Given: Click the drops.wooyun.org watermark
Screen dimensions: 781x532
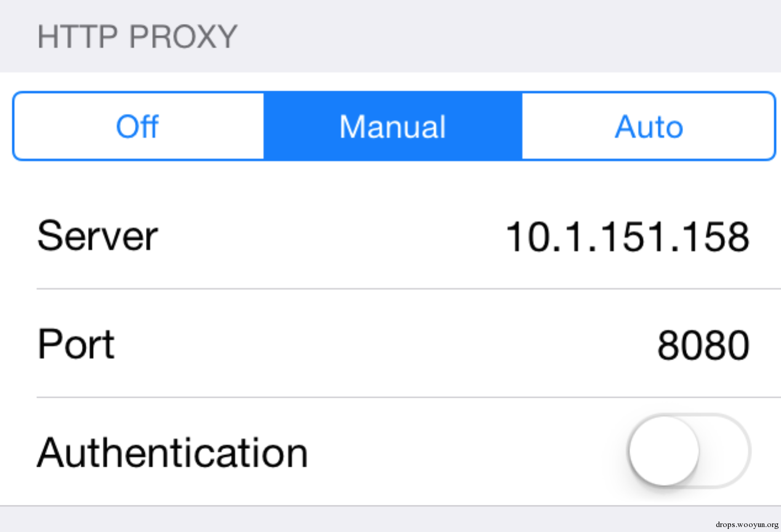Looking at the screenshot, I should 747,525.
